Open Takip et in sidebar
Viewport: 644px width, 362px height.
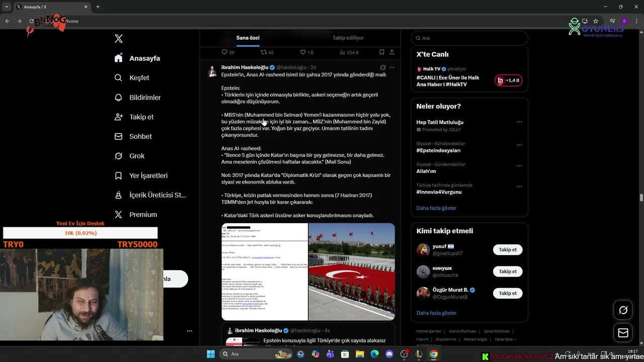click(134, 117)
